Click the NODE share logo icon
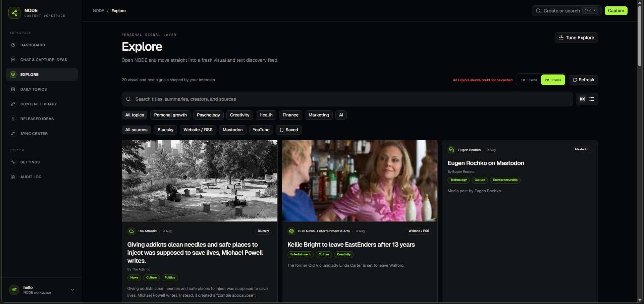 14,13
